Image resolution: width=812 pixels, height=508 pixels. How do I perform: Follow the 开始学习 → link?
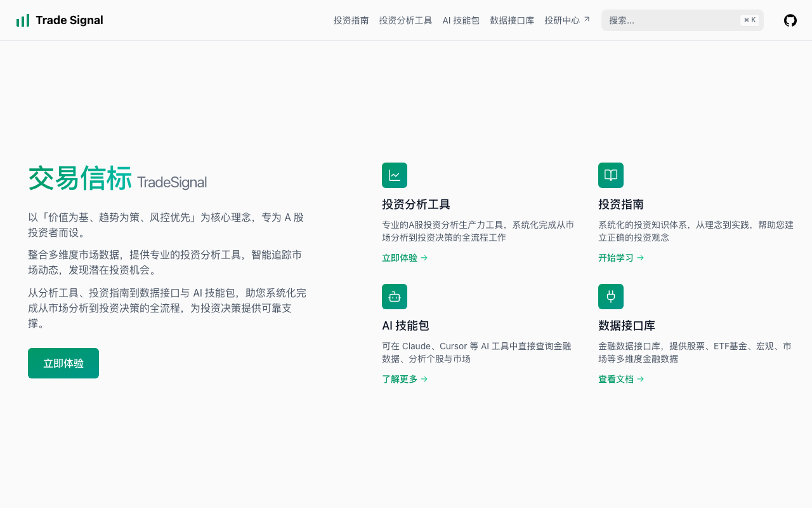(x=621, y=258)
